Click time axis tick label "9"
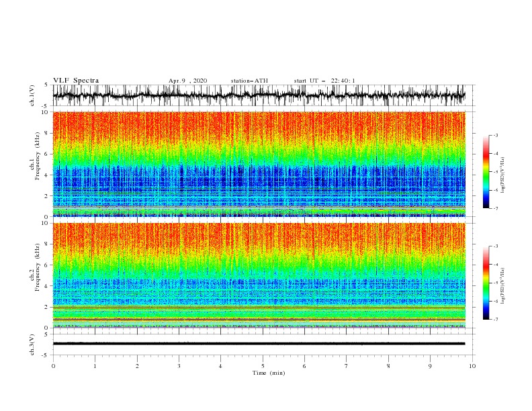 click(x=430, y=366)
